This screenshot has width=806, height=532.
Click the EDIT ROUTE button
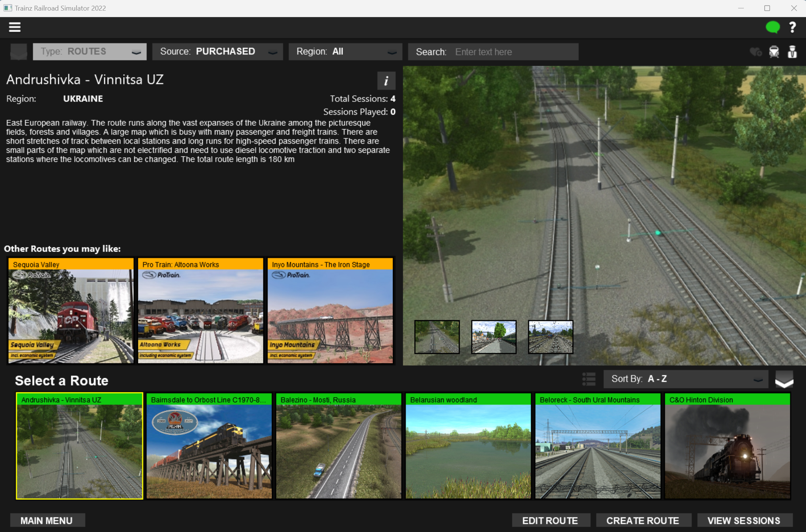coord(550,520)
